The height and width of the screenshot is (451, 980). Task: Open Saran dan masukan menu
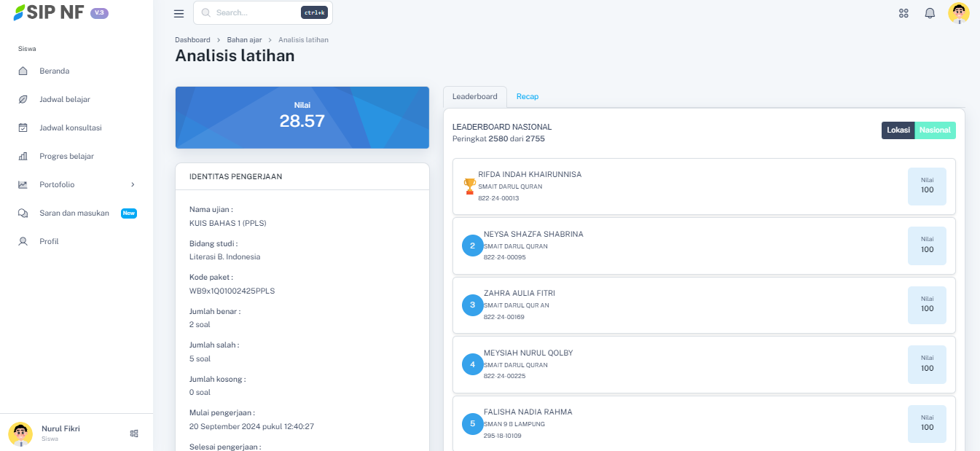tap(74, 213)
